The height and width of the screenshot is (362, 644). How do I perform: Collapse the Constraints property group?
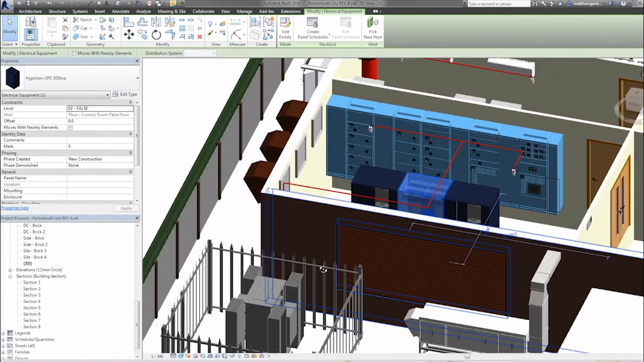(131, 102)
